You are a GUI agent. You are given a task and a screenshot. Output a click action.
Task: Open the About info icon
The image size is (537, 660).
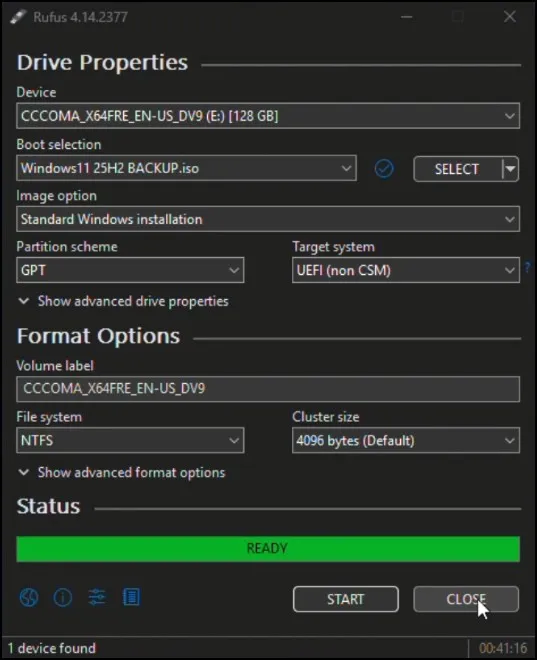[x=63, y=597]
